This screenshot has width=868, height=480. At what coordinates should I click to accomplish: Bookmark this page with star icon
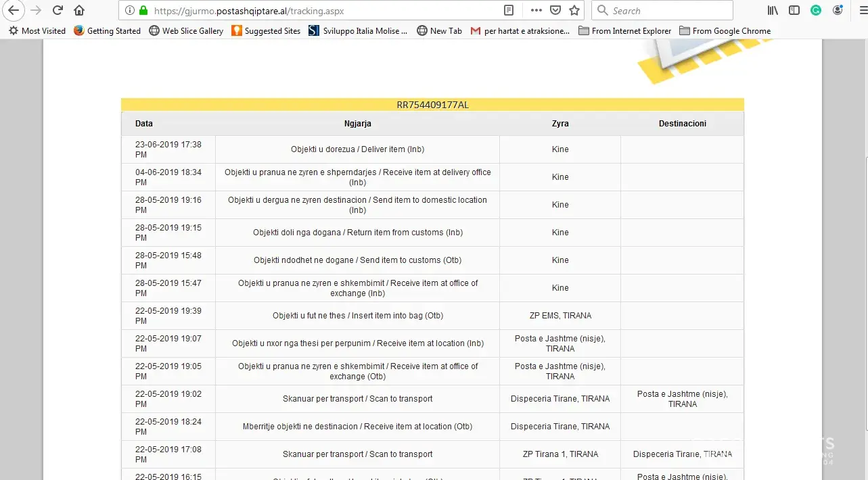pos(574,10)
